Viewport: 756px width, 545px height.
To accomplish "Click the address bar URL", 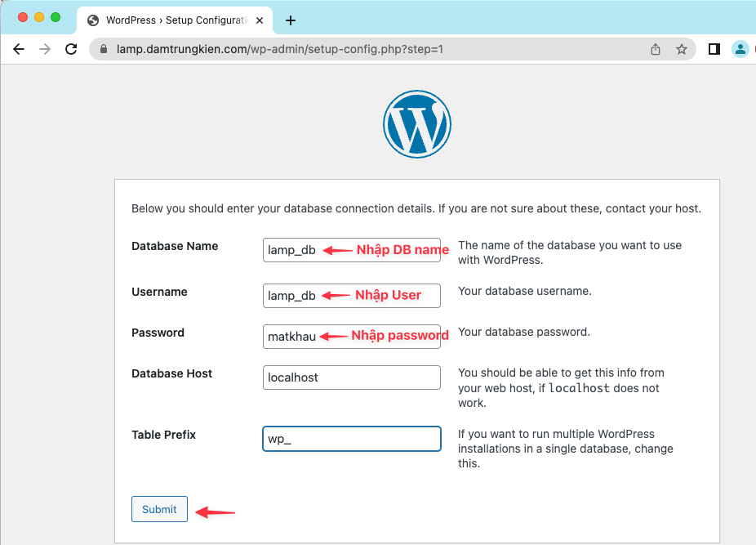I will click(280, 49).
